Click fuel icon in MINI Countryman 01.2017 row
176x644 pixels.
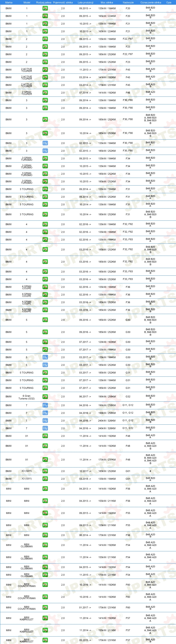click(45, 607)
